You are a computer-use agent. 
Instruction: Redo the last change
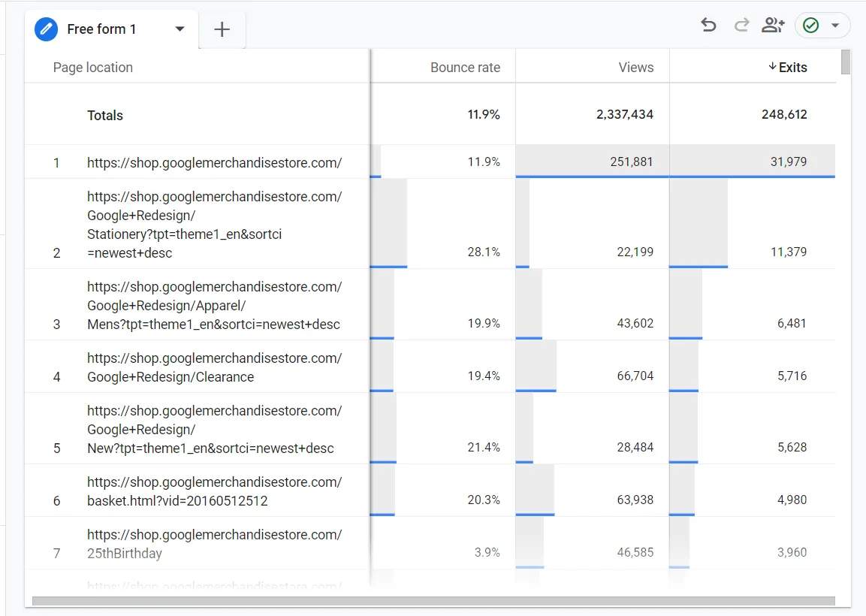(741, 26)
